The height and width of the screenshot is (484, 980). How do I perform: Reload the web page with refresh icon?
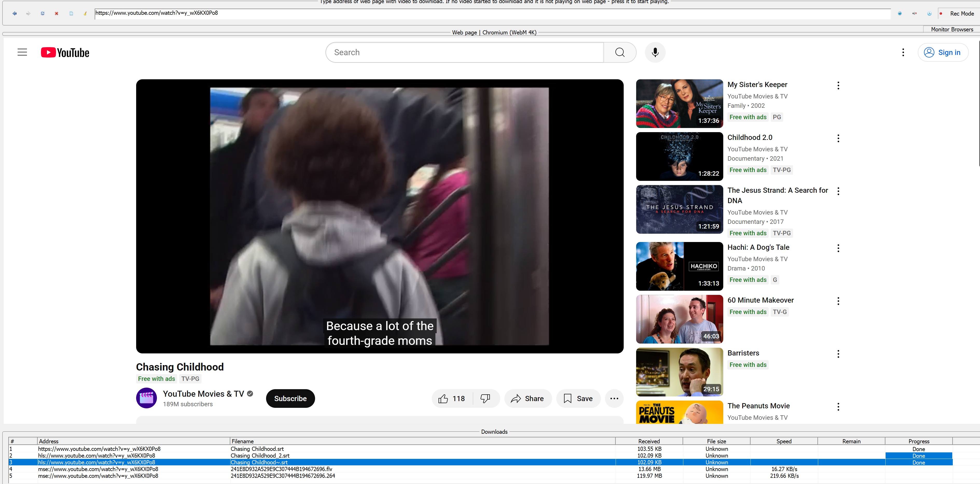pos(43,13)
